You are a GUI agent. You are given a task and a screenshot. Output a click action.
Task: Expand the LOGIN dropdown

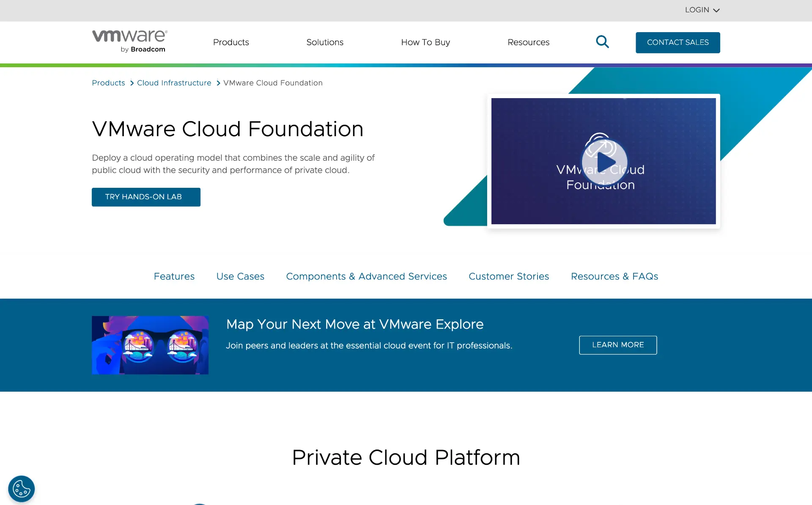coord(702,10)
